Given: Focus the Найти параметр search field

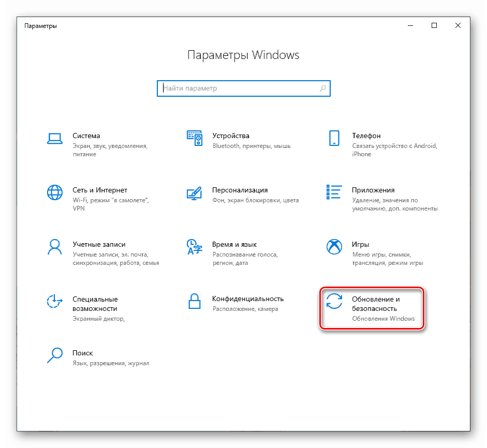Looking at the screenshot, I should (243, 88).
